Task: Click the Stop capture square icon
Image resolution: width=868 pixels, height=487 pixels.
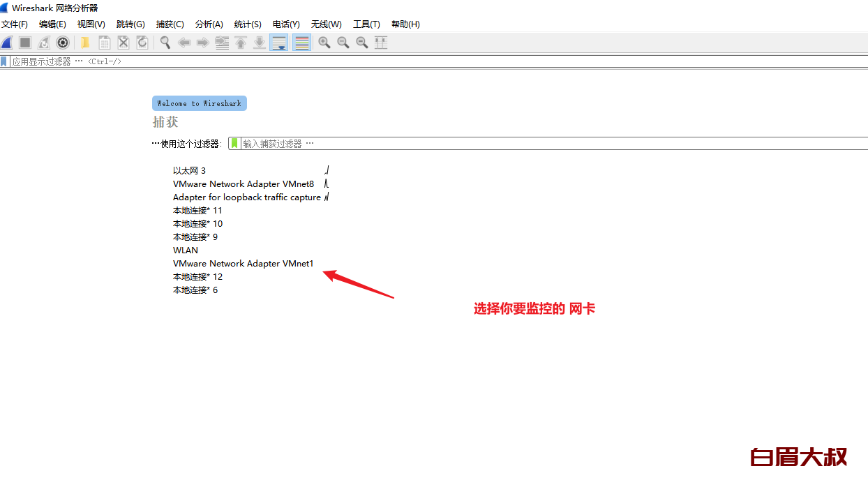Action: pos(25,43)
